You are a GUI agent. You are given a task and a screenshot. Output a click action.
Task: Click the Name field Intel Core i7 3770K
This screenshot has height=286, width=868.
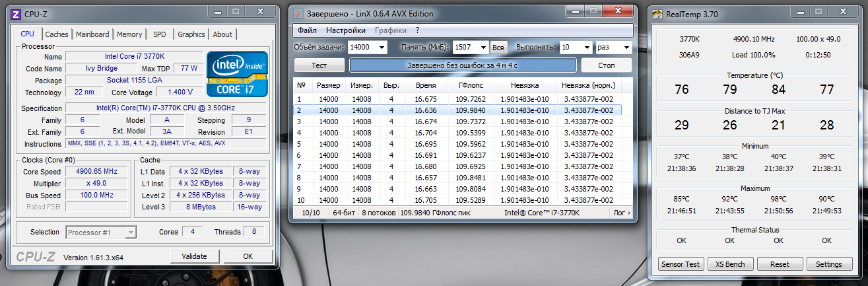pyautogui.click(x=133, y=57)
